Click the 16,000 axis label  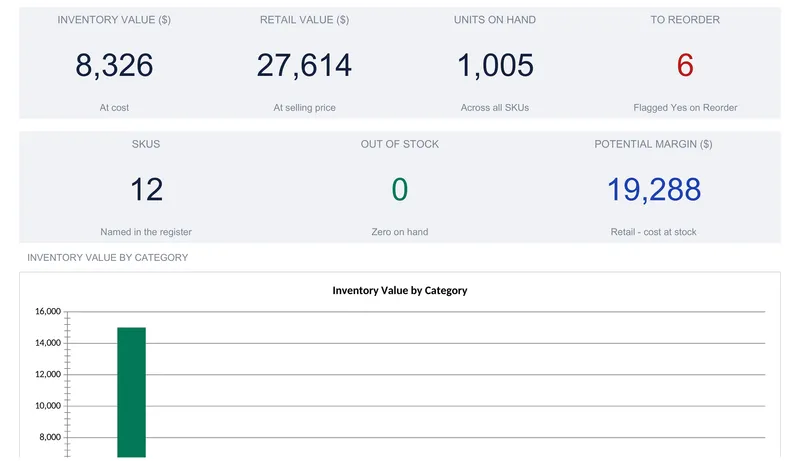tap(48, 311)
